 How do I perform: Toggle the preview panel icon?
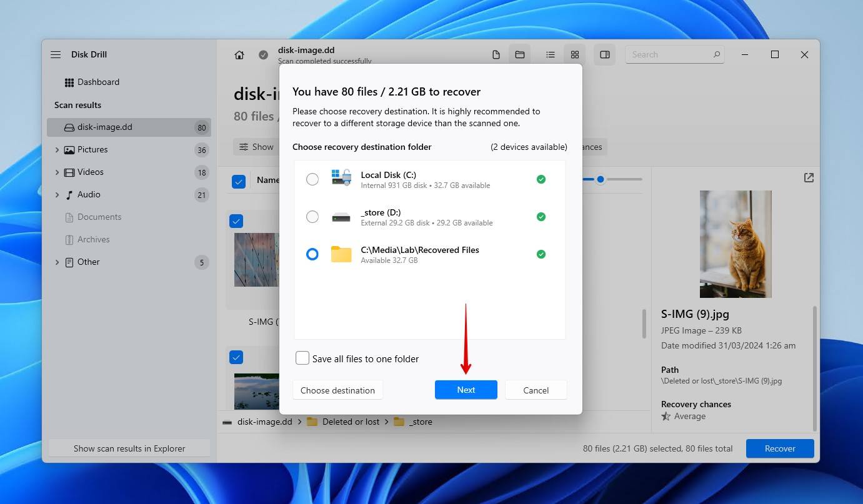coord(605,55)
